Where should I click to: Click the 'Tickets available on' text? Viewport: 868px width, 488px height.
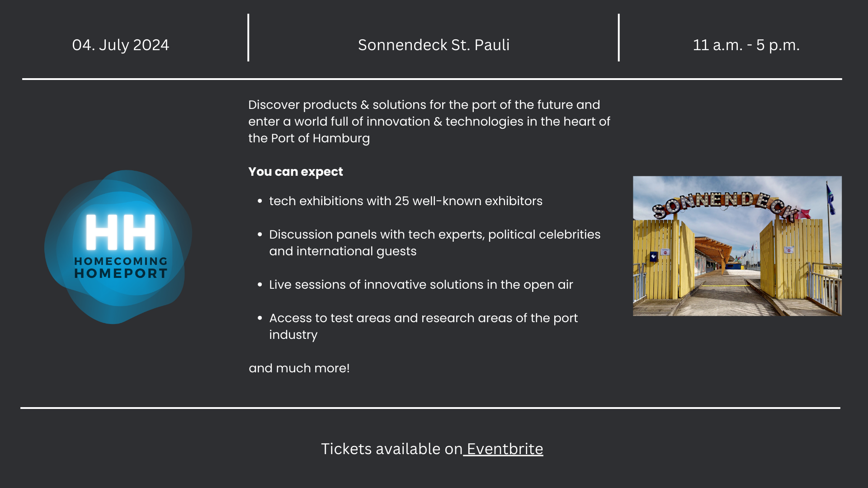[x=392, y=449]
